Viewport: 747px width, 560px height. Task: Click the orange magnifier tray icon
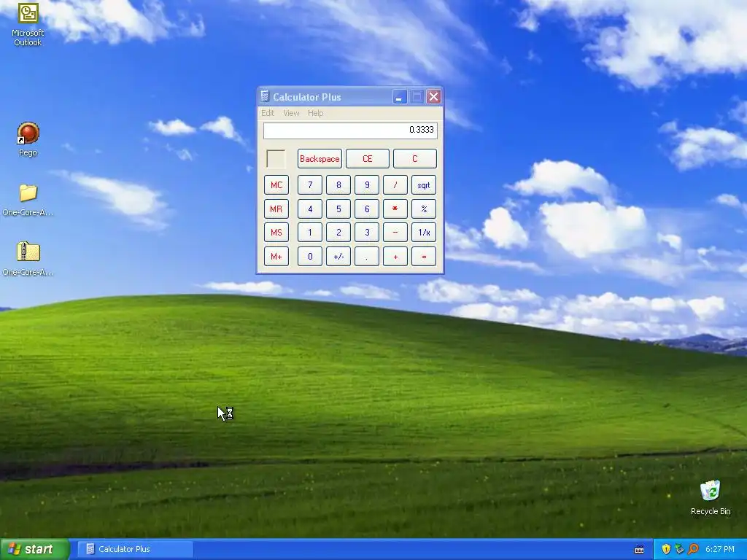(693, 549)
